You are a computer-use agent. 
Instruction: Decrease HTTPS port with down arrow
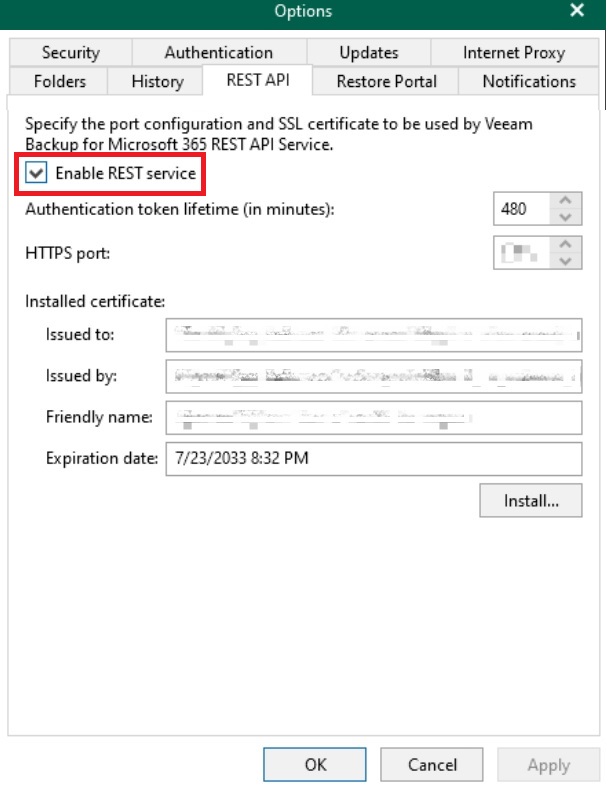click(x=565, y=261)
